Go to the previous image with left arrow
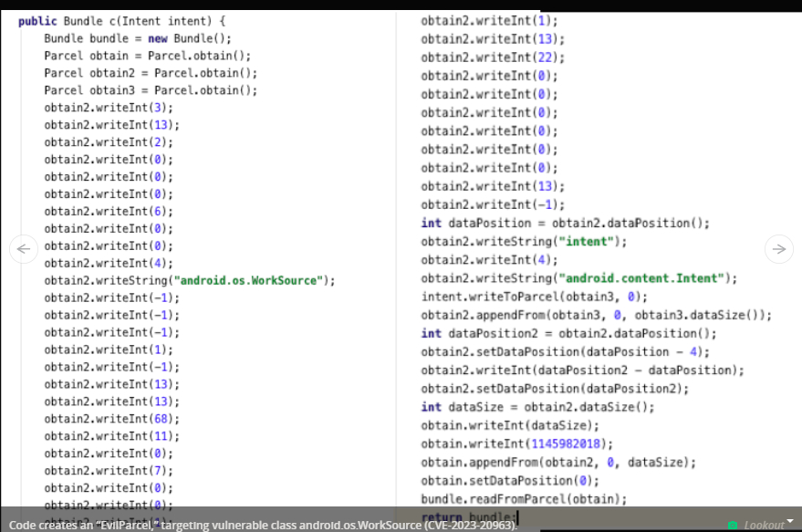Viewport: 802px width, 532px height. pyautogui.click(x=24, y=249)
